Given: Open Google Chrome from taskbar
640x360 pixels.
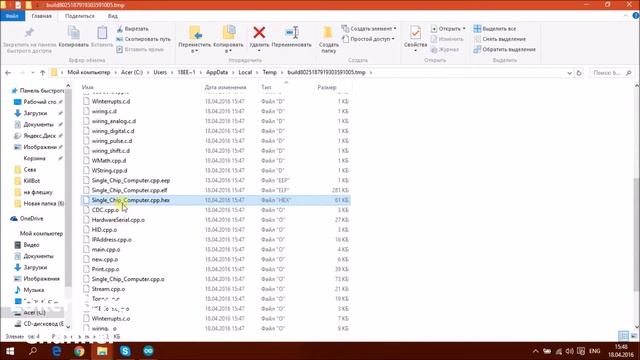Looking at the screenshot, I should pyautogui.click(x=79, y=351).
